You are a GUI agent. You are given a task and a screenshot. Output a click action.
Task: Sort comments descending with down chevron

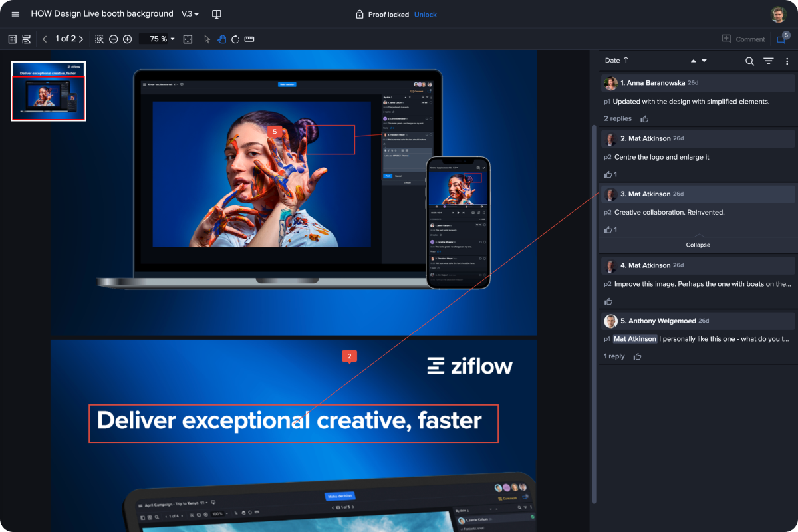(x=704, y=61)
